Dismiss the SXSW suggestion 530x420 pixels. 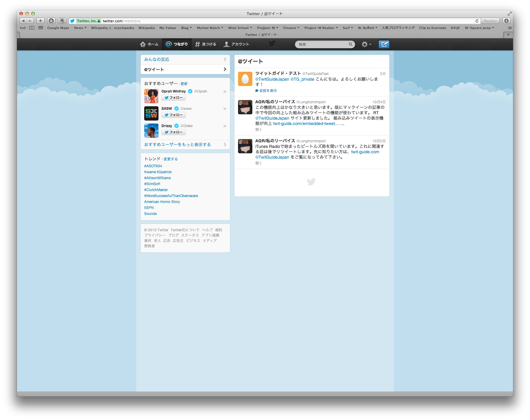tap(225, 109)
